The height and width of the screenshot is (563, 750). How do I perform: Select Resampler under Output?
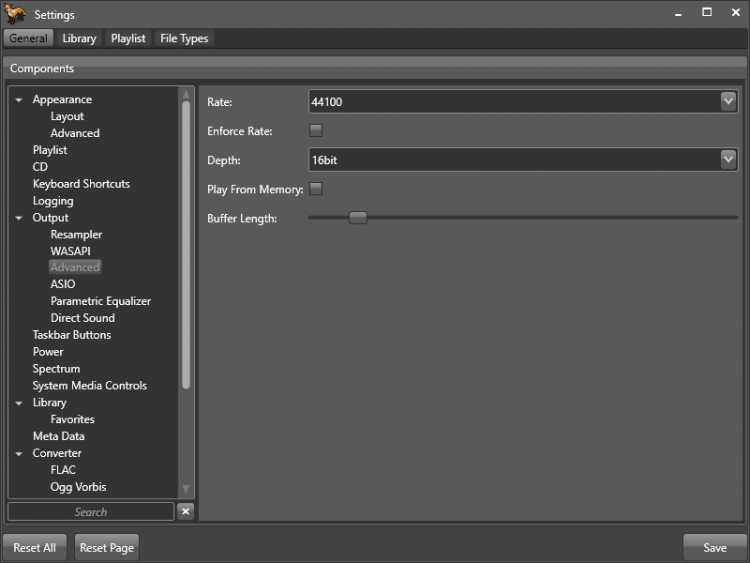[x=76, y=234]
